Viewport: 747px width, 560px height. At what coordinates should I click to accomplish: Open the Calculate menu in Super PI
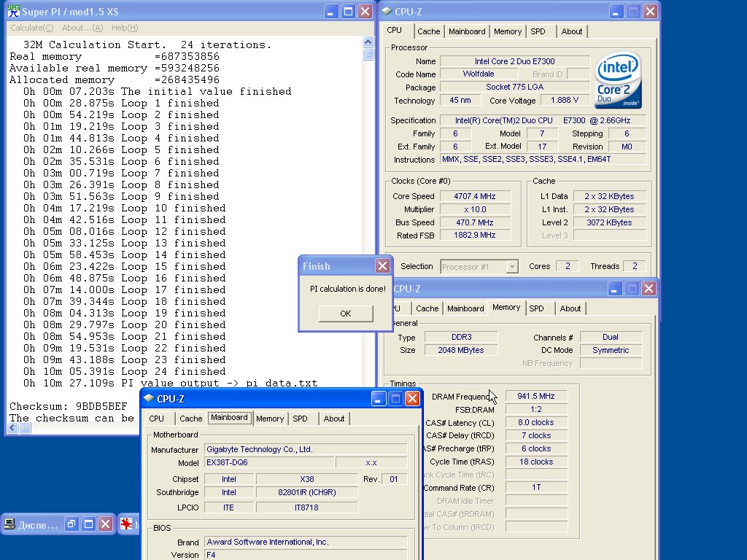(32, 28)
